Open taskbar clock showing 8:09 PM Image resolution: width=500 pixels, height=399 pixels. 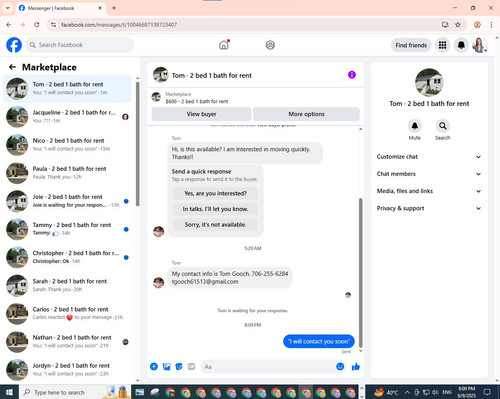point(467,392)
